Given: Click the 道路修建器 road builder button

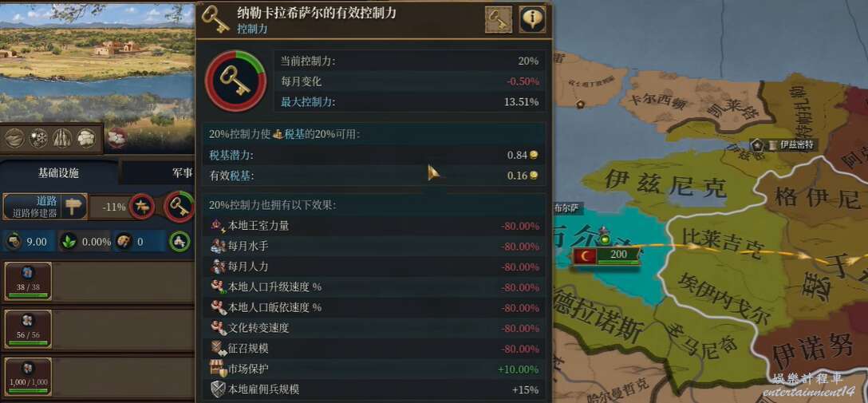Looking at the screenshot, I should pos(45,207).
